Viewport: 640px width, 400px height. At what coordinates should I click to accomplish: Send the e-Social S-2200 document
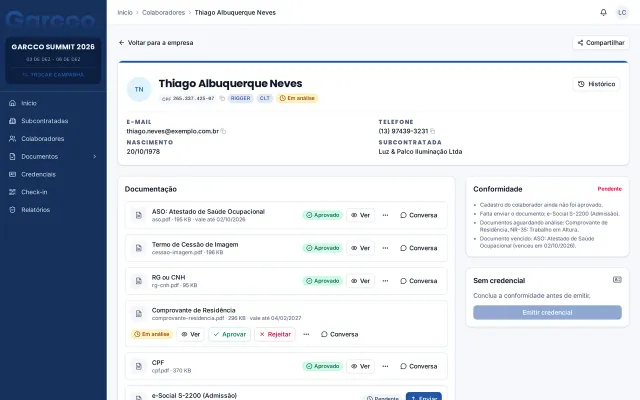click(x=424, y=396)
